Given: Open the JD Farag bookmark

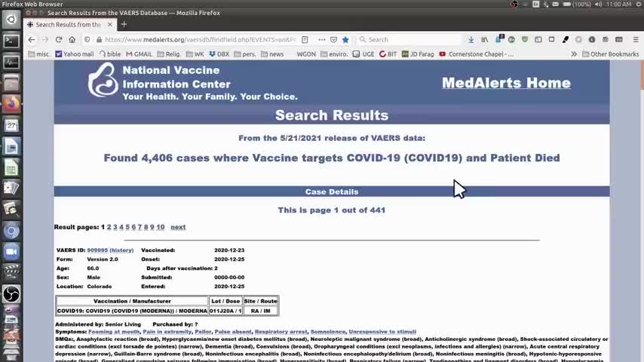Looking at the screenshot, I should [x=418, y=54].
